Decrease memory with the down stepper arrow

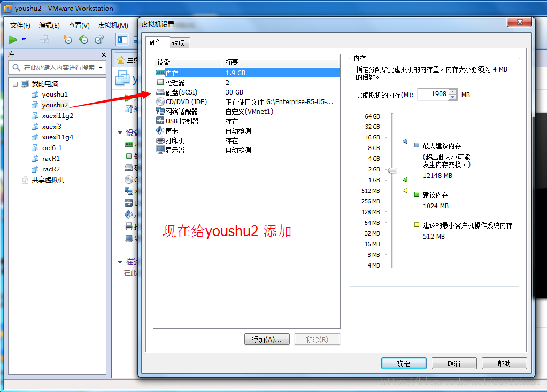[x=453, y=97]
